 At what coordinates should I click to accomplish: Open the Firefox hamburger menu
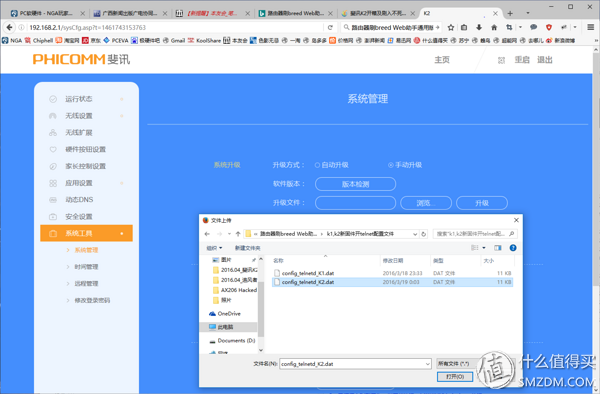point(590,27)
